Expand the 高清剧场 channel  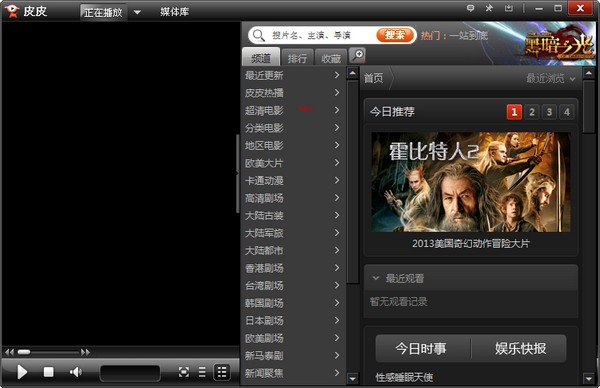click(293, 198)
